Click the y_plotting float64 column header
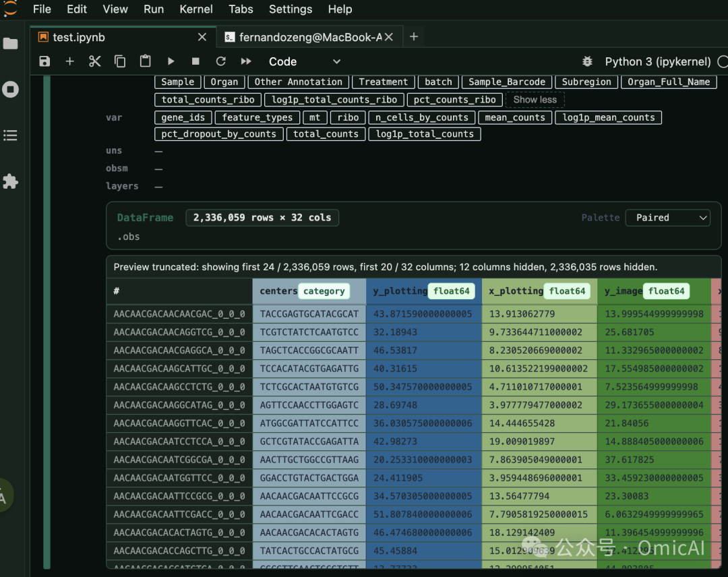728x577 pixels. [x=424, y=291]
